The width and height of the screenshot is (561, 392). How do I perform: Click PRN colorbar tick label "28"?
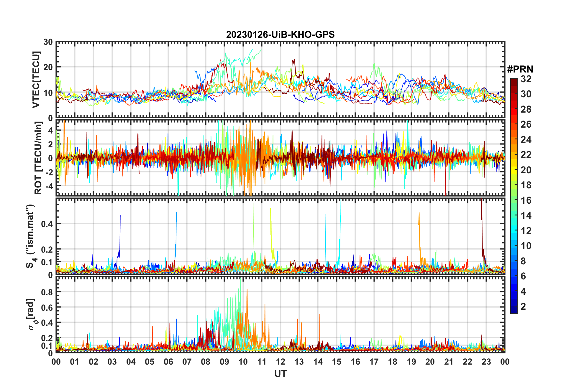point(526,109)
